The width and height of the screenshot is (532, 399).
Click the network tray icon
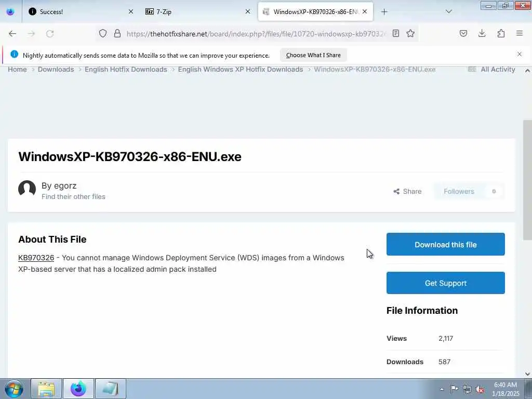click(x=467, y=389)
